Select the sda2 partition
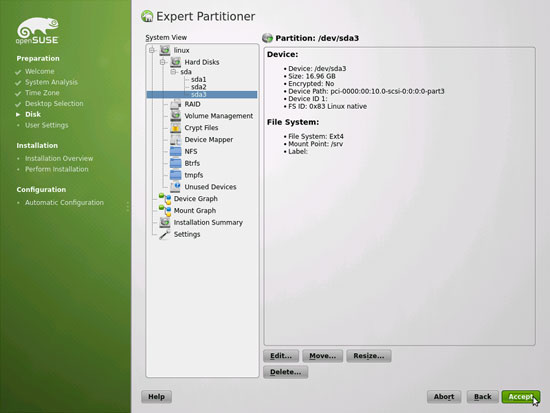The height and width of the screenshot is (413, 550). pos(199,87)
